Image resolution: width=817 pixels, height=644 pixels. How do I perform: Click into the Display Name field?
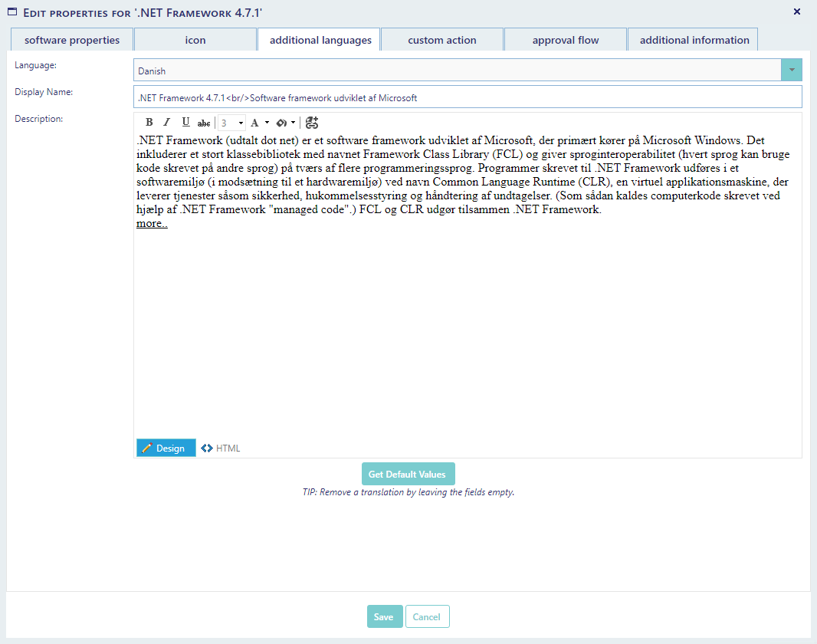(468, 97)
